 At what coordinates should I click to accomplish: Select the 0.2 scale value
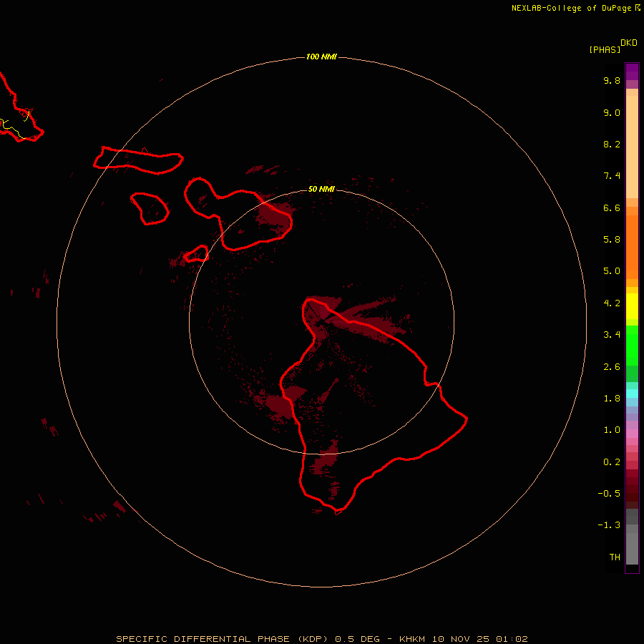click(612, 462)
